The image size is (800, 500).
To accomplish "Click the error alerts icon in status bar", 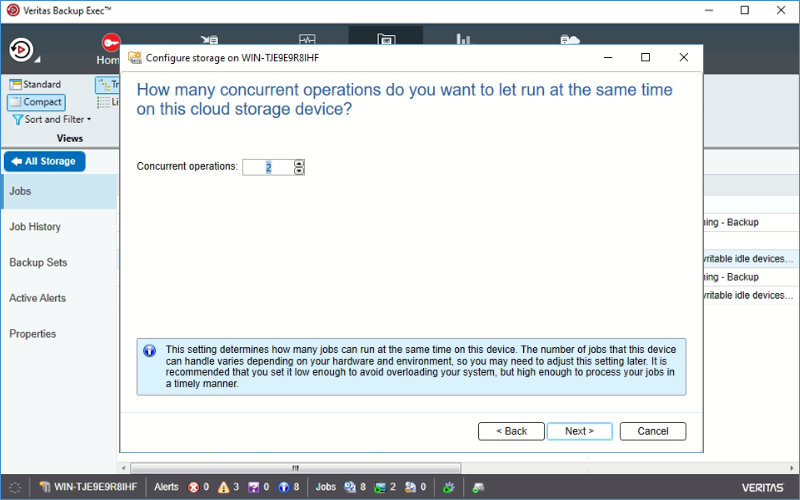I will point(193,487).
